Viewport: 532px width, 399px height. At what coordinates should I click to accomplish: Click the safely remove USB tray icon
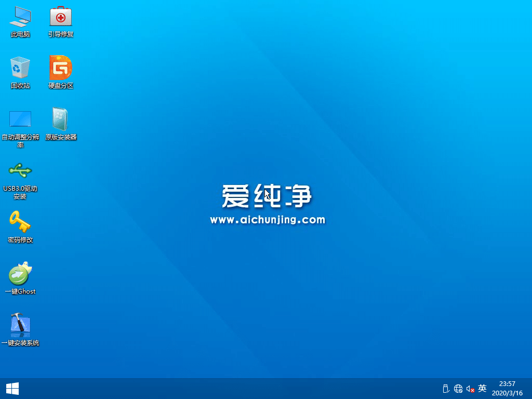point(446,388)
